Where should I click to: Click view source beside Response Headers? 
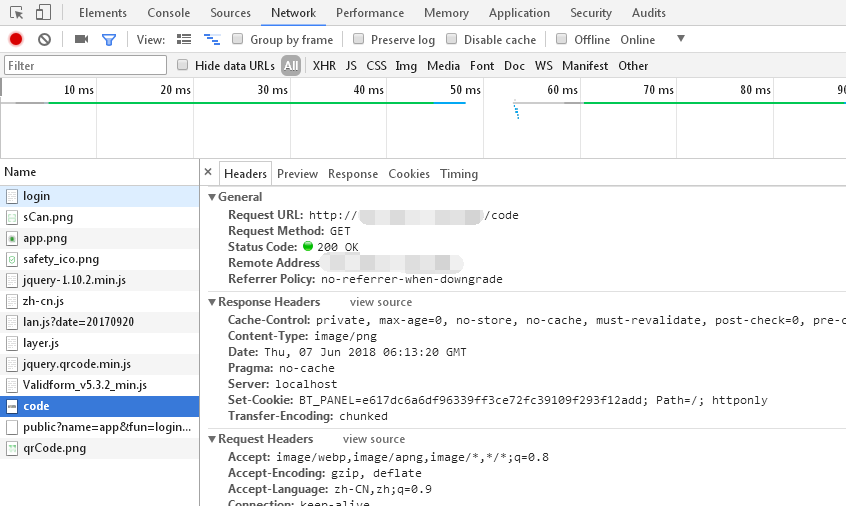[x=380, y=302]
